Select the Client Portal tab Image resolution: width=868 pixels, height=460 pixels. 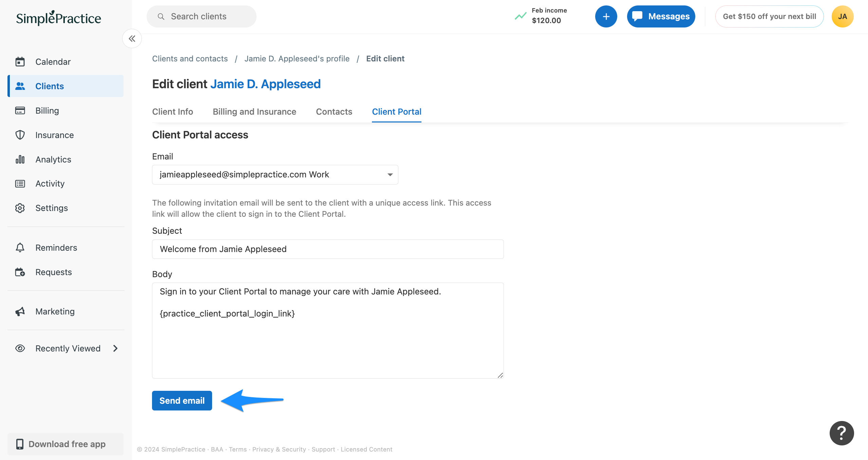coord(397,112)
